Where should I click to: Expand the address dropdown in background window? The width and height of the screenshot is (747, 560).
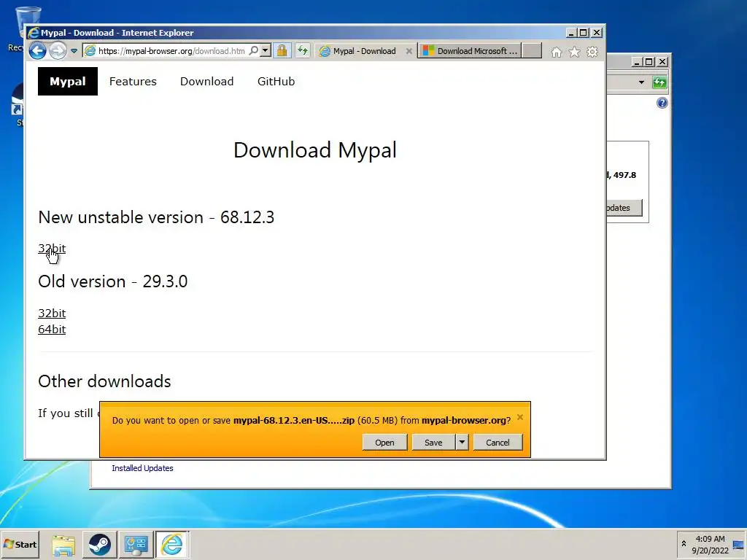(x=641, y=82)
